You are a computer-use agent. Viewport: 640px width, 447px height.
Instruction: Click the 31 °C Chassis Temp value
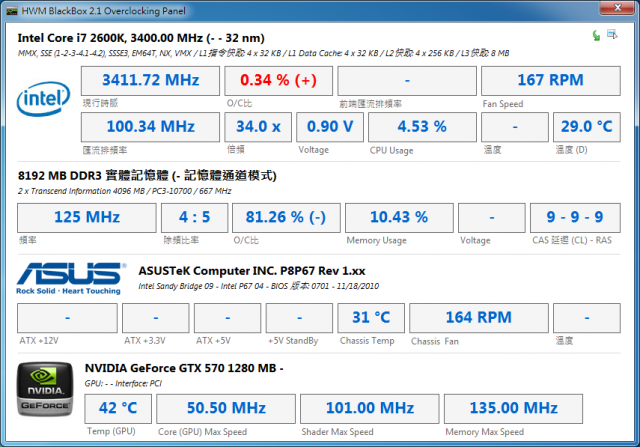tap(371, 318)
